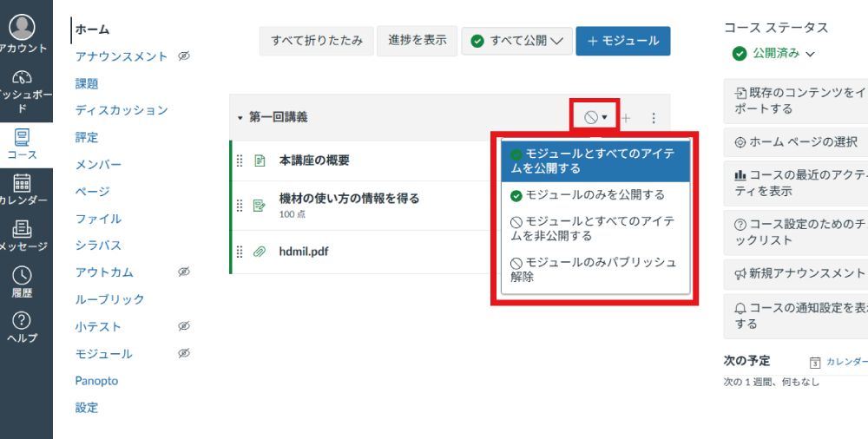The width and height of the screenshot is (868, 439).
Task: Open the ファイル navigation link
Action: tap(99, 219)
